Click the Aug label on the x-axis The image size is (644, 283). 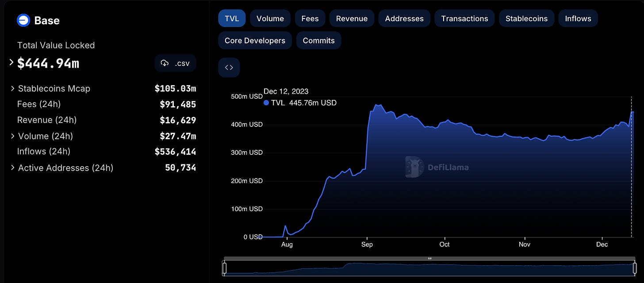coord(287,244)
